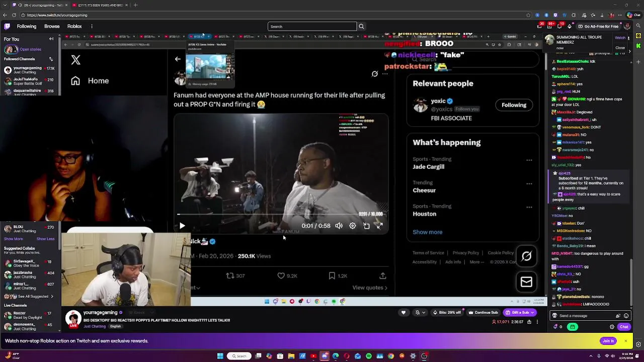
Task: Open channel points balance in chat
Action: point(557,327)
